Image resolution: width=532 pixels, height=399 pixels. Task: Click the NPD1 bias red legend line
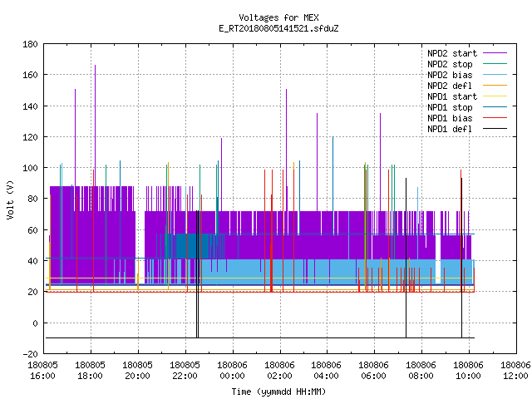point(495,118)
